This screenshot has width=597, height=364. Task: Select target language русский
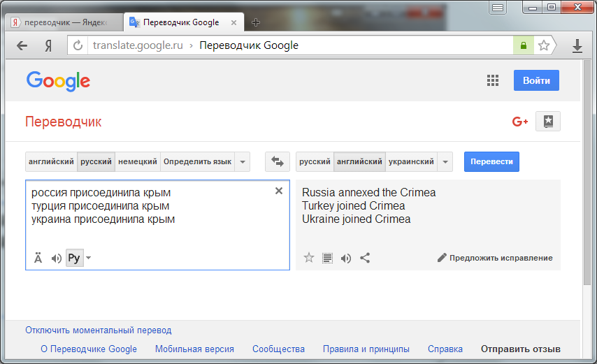click(315, 161)
